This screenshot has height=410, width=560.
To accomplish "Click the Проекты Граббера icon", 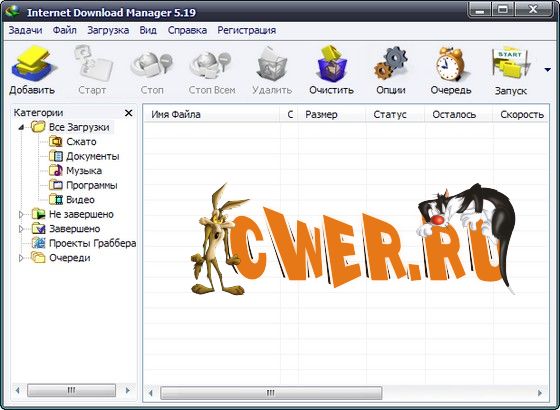I will click(x=39, y=243).
